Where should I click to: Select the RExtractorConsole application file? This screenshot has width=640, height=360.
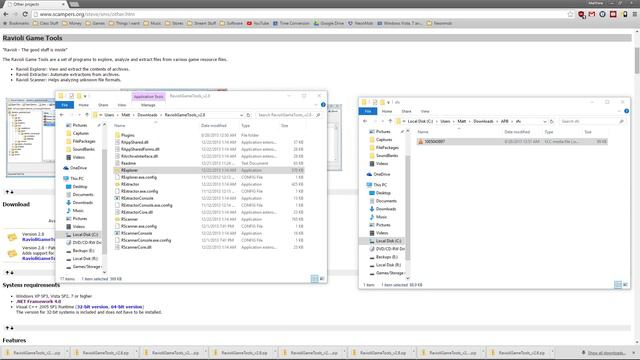pos(137,198)
